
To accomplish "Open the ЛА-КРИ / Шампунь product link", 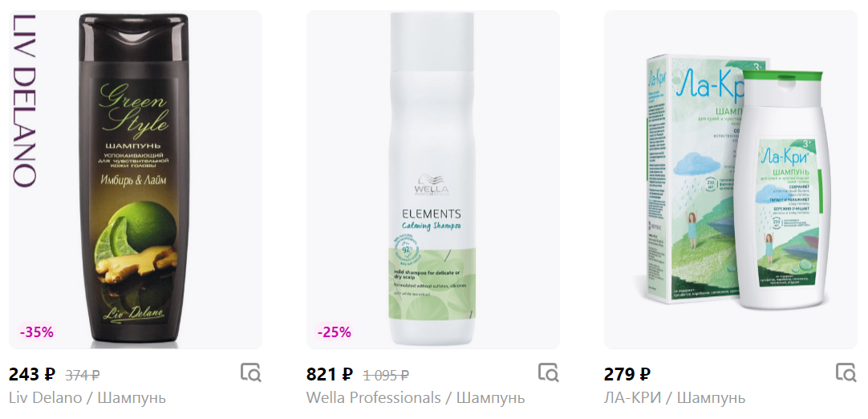I will coord(675,398).
